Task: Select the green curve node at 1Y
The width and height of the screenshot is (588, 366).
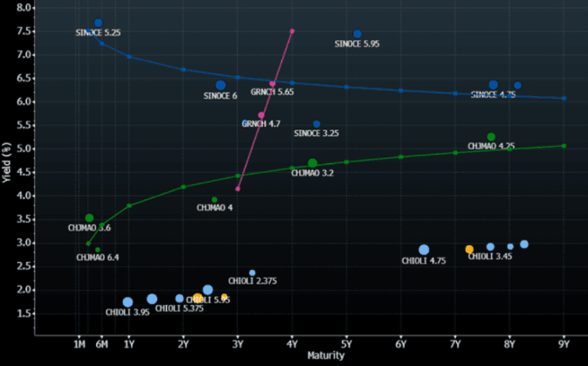Action: [129, 205]
